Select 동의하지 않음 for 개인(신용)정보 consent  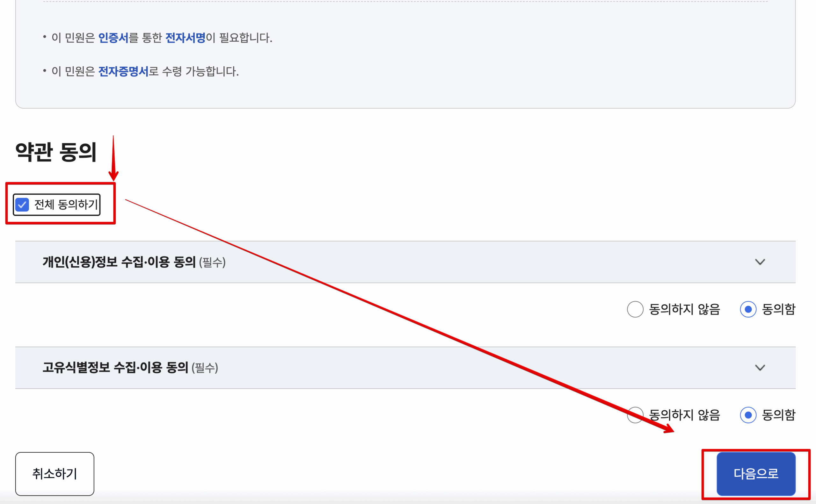click(635, 309)
